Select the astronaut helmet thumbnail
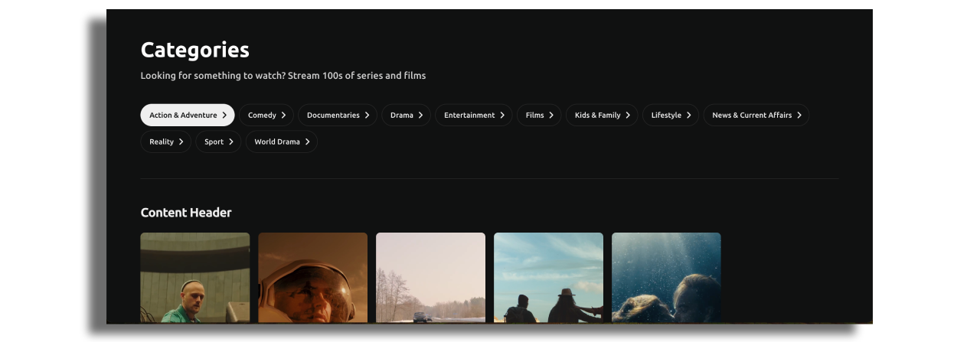This screenshot has height=342, width=980. (312, 278)
